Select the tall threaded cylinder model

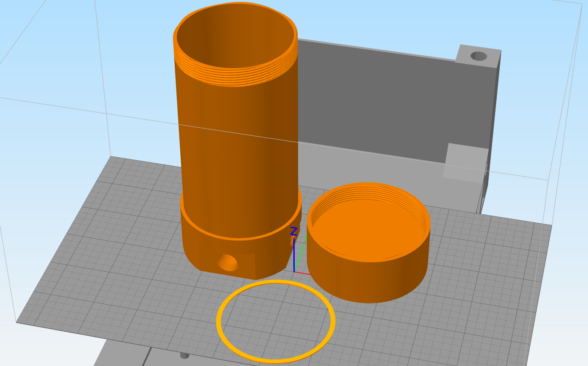(x=237, y=141)
